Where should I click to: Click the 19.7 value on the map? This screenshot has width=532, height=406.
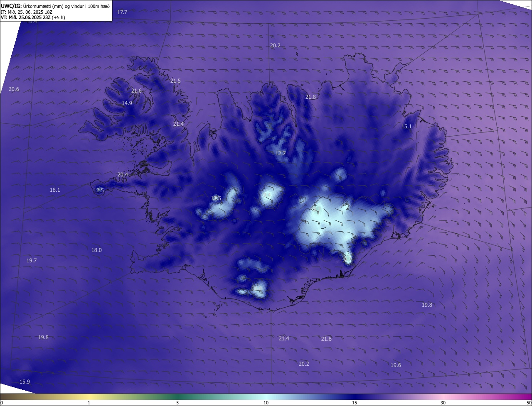[32, 261]
